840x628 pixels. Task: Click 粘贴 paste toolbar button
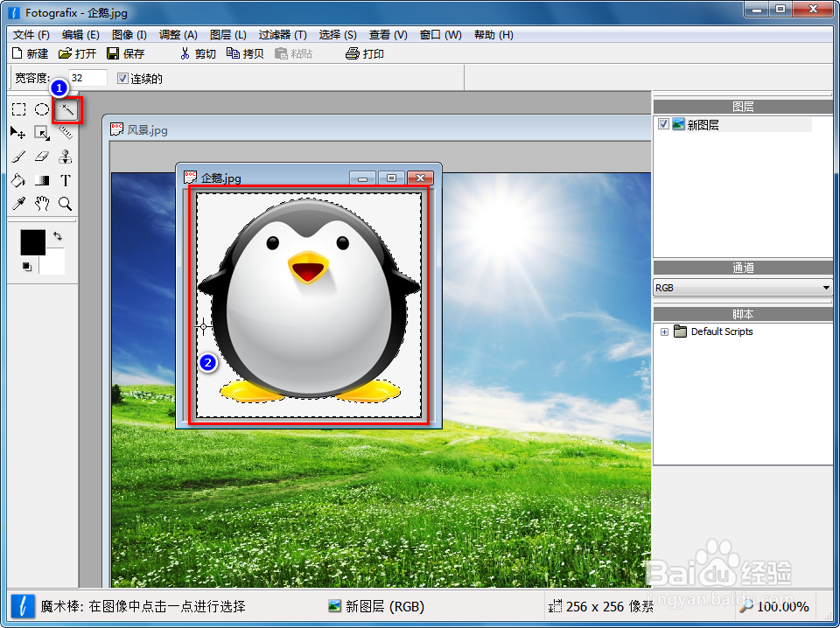[x=294, y=53]
